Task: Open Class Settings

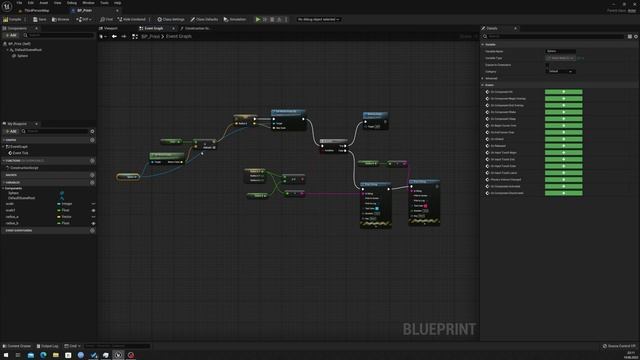Action: [x=171, y=19]
